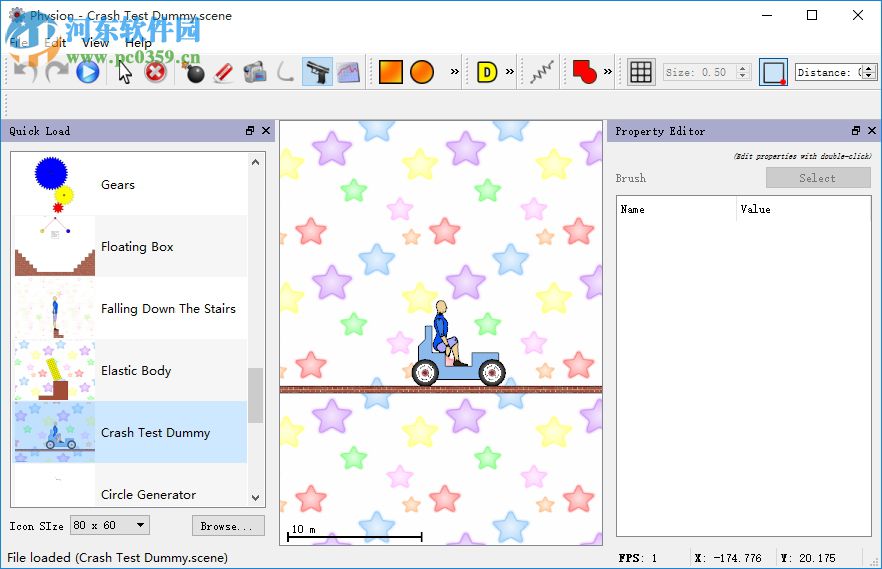
Task: Open the View menu
Action: point(95,43)
